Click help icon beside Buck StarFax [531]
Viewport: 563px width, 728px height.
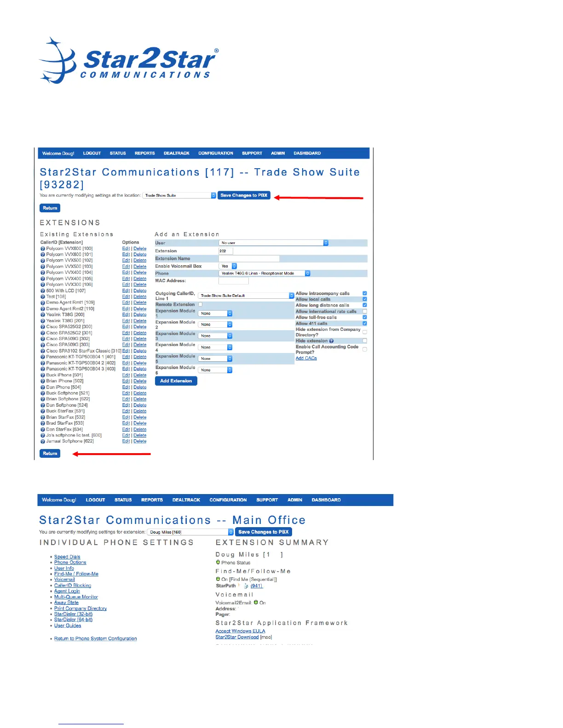click(x=43, y=411)
